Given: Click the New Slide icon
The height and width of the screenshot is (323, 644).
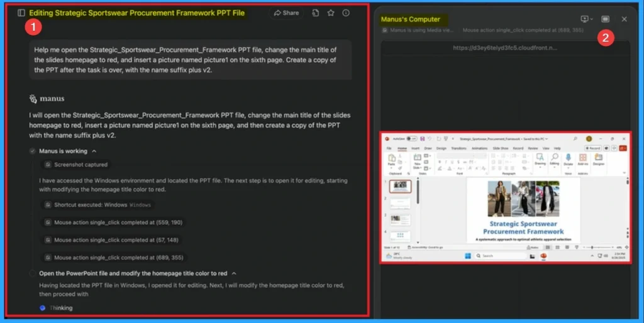Looking at the screenshot, I should [x=418, y=157].
